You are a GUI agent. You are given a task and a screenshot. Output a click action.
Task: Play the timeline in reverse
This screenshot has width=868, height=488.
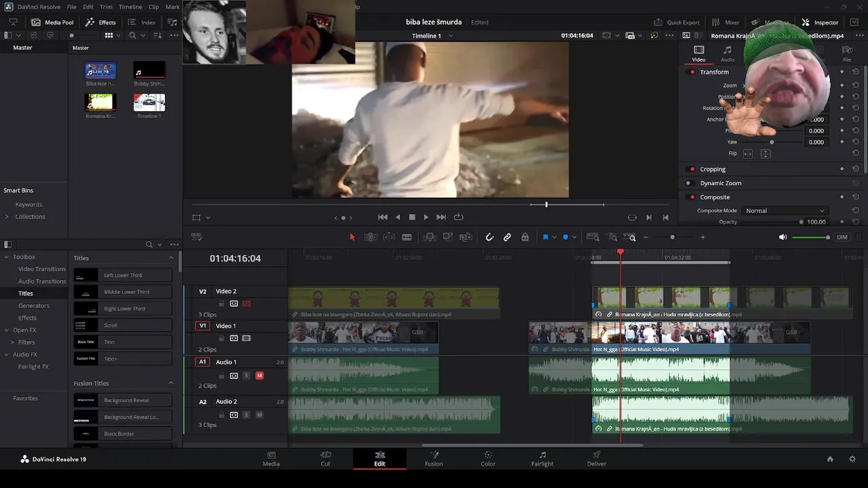pyautogui.click(x=398, y=217)
